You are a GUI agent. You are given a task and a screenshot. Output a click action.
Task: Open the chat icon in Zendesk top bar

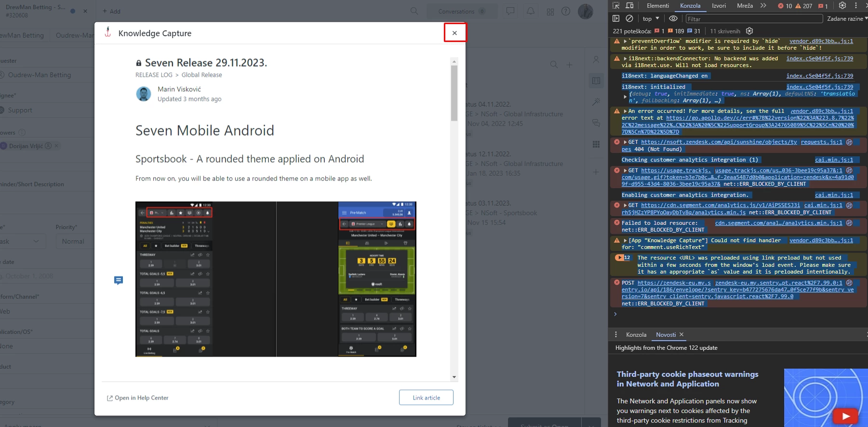click(510, 11)
